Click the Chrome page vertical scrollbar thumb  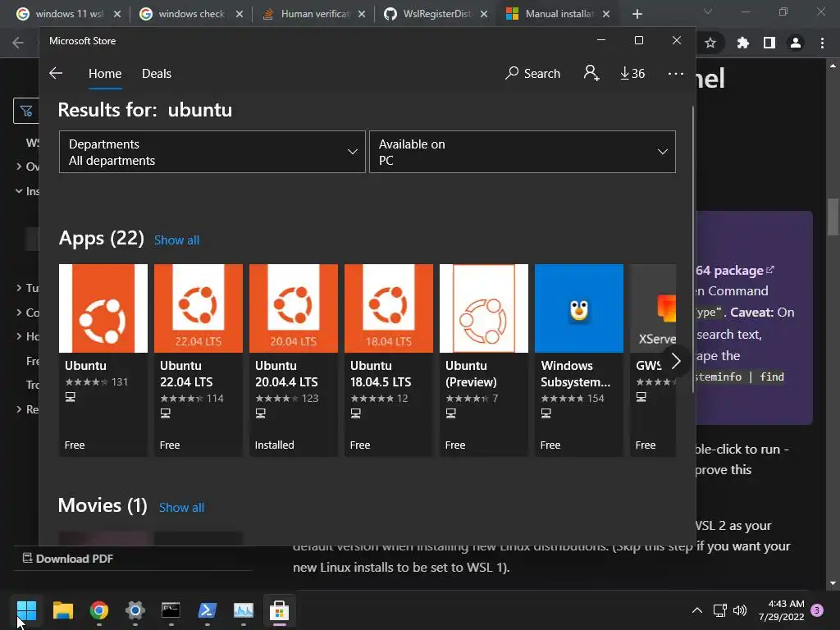coord(833,217)
